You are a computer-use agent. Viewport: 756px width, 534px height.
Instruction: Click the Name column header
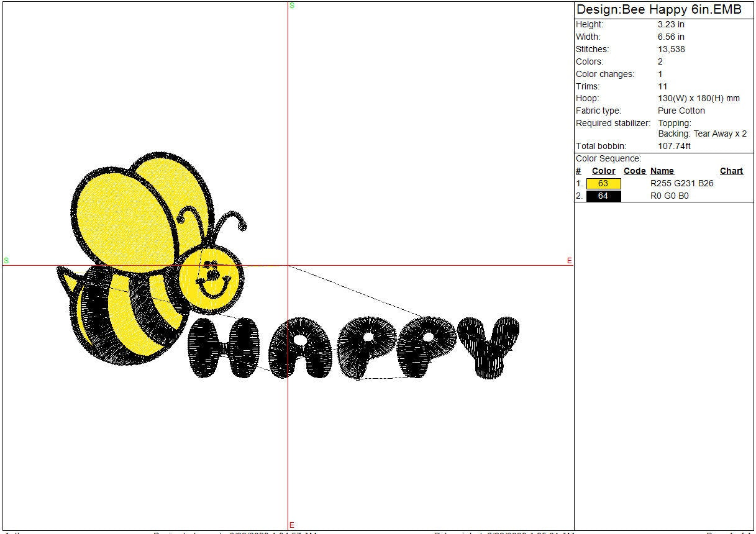(x=662, y=171)
